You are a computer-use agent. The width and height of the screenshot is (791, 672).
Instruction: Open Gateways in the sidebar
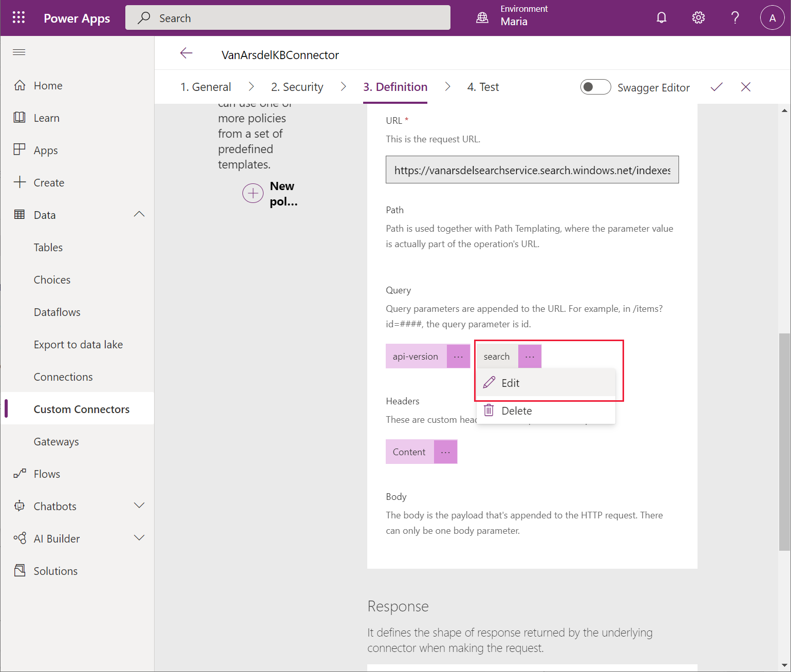pos(56,442)
